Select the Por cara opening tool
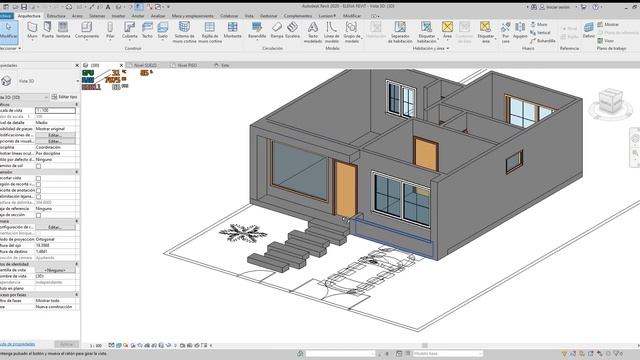The width and height of the screenshot is (640, 360). coord(505,32)
